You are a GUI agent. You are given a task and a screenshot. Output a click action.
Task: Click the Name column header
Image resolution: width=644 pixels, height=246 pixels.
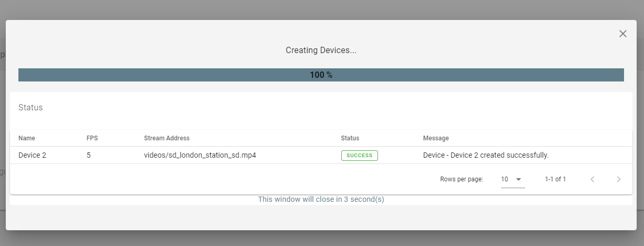pos(27,138)
